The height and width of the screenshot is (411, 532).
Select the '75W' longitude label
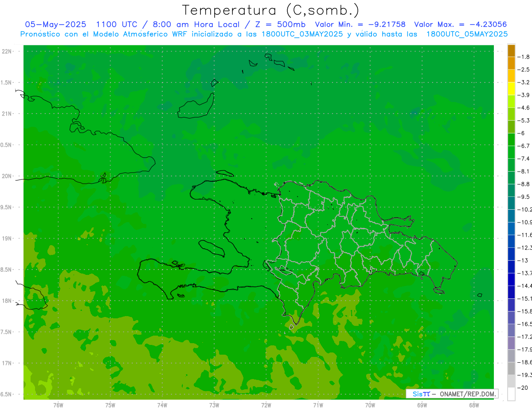pyautogui.click(x=110, y=406)
